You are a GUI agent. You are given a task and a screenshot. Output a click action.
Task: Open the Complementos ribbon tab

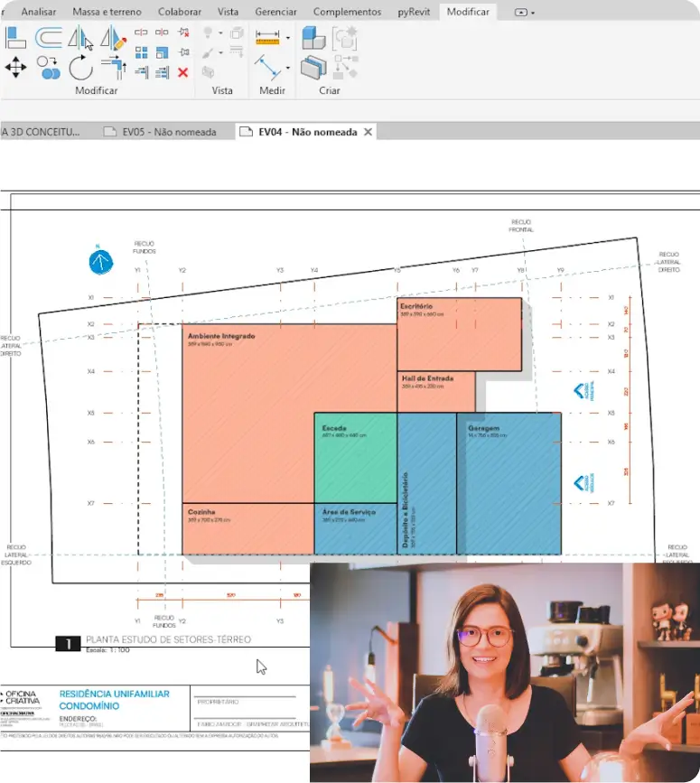(347, 12)
